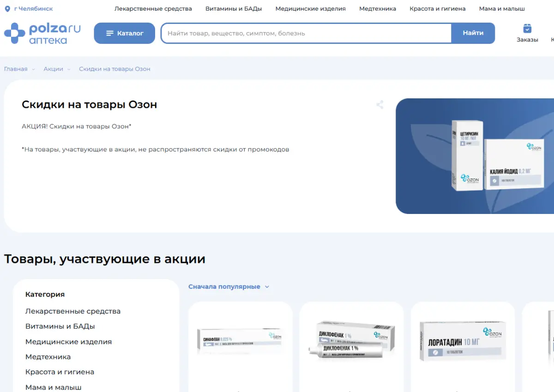Open Медицинские изделия in top menu
The image size is (554, 392).
(x=310, y=9)
